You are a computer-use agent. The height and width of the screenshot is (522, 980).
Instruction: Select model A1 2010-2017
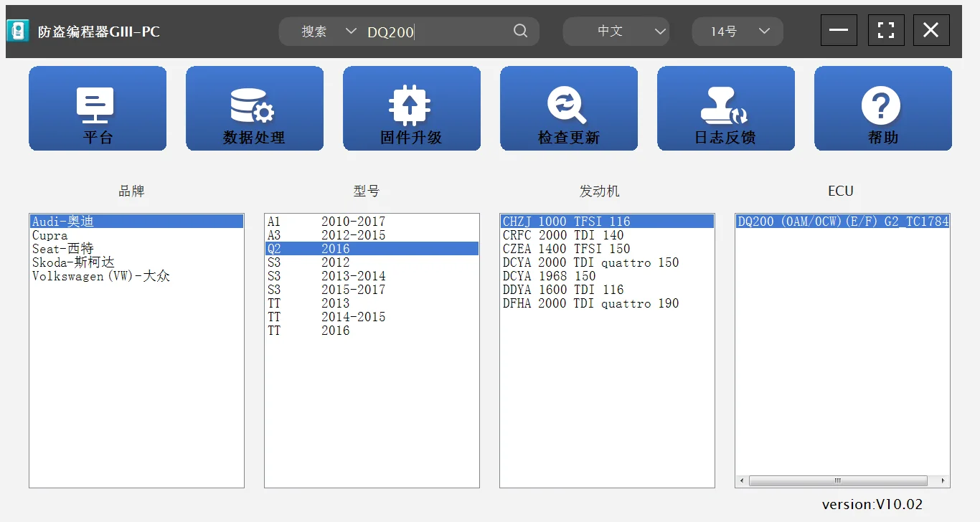click(372, 222)
